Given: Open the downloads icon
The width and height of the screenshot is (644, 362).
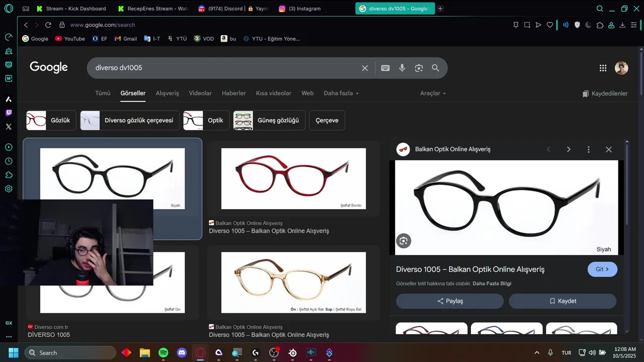Looking at the screenshot, I should point(622,25).
